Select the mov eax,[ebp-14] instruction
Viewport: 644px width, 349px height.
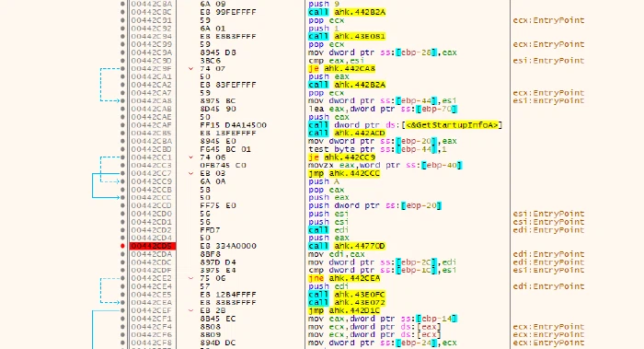383,319
